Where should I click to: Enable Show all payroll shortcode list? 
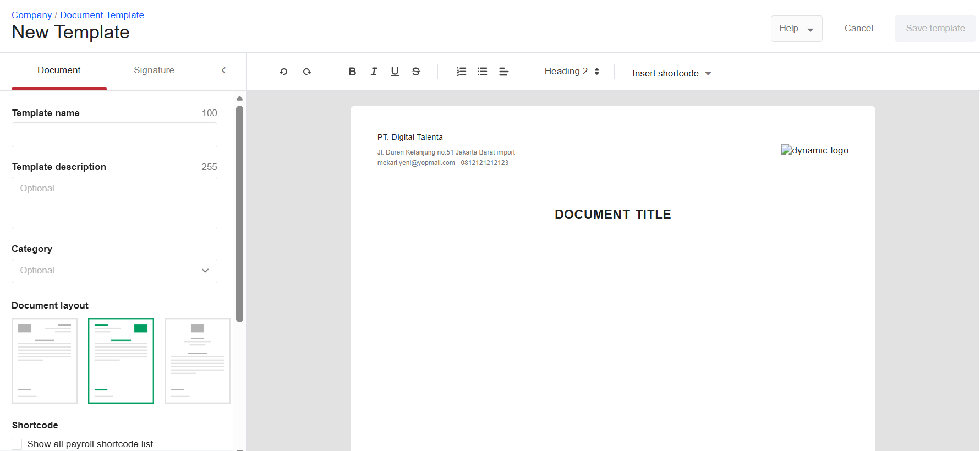pyautogui.click(x=17, y=444)
